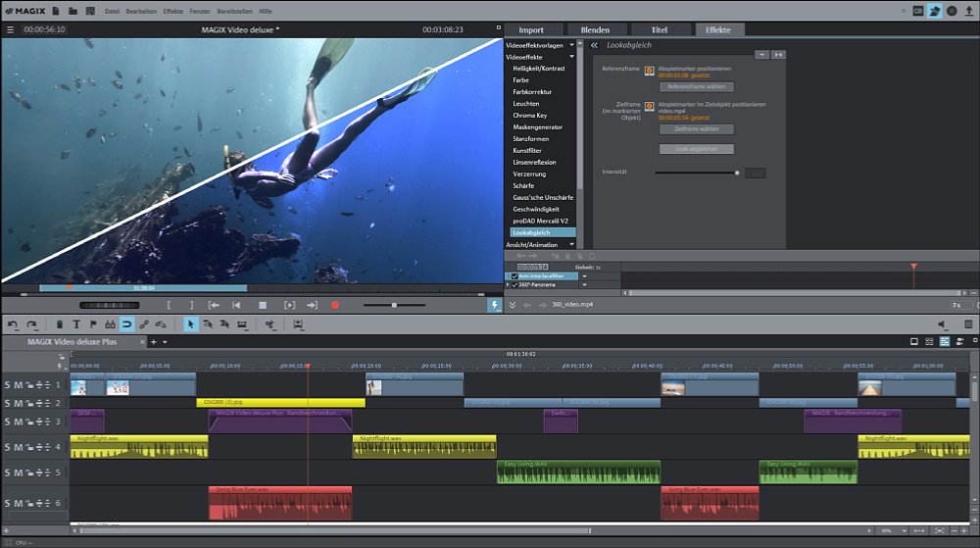Toggle the 360°-Panorama checkbox
Image resolution: width=980 pixels, height=548 pixels.
[x=515, y=286]
